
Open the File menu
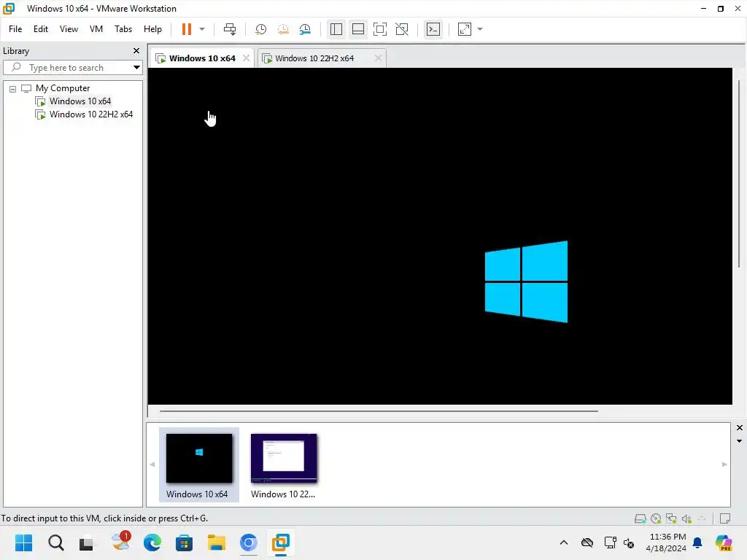click(15, 29)
